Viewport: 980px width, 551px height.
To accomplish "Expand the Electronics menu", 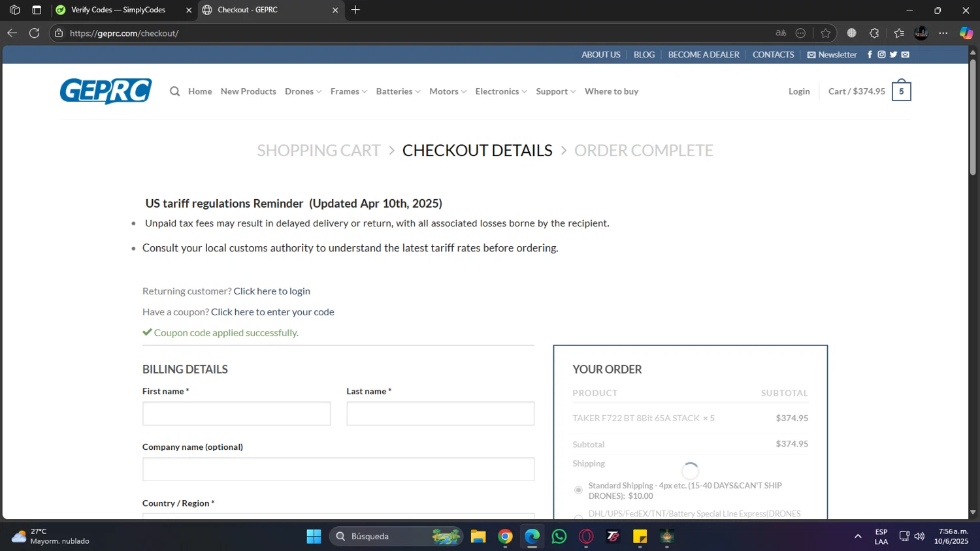I will click(x=501, y=91).
